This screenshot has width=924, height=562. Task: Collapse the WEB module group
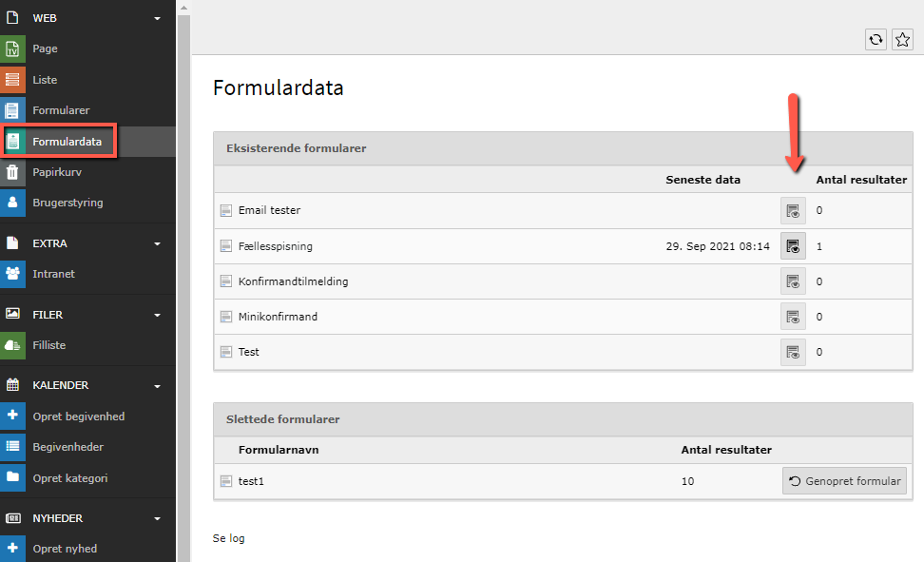157,18
